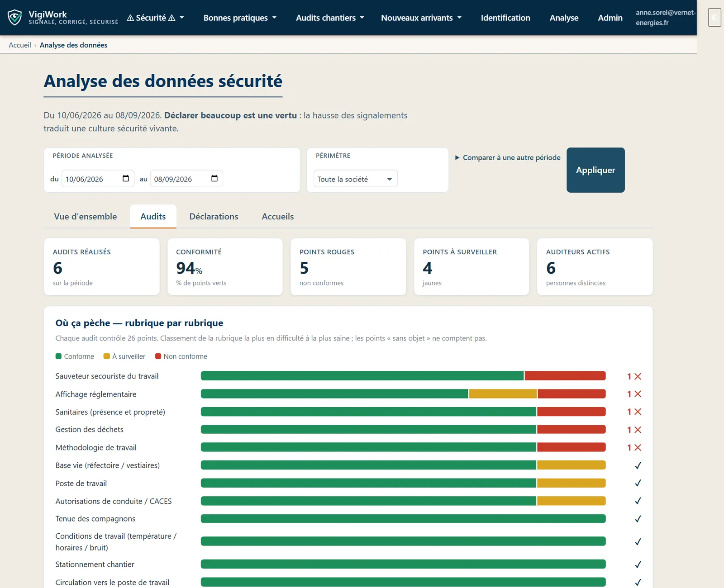Screen dimensions: 724x588
Task: Click red Non conforme legend swatch
Action: [158, 356]
